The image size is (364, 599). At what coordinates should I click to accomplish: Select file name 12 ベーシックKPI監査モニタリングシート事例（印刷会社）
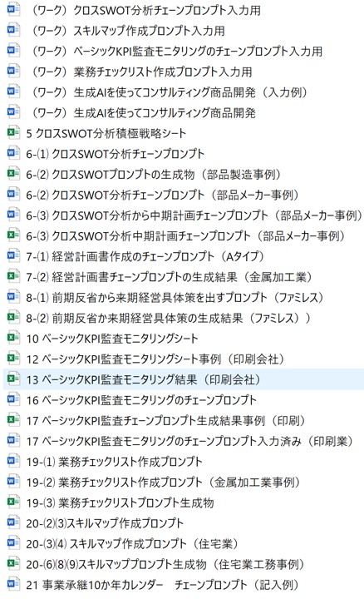[x=155, y=359]
